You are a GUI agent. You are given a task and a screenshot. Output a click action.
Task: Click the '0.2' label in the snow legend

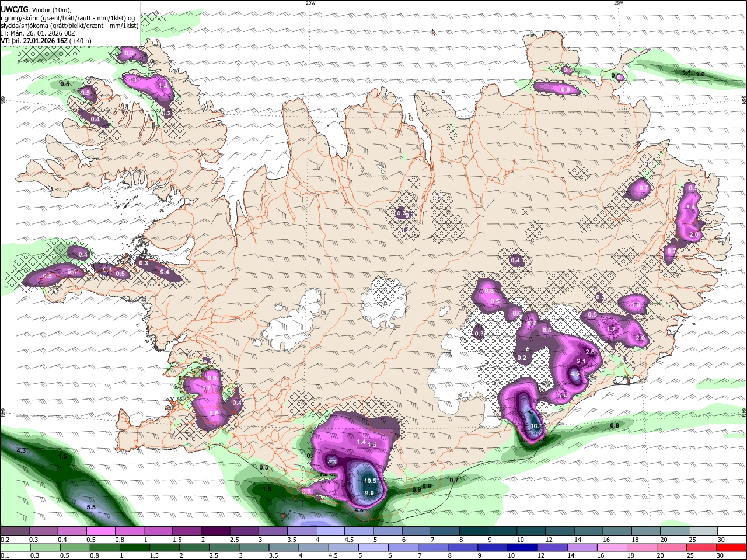click(5, 540)
